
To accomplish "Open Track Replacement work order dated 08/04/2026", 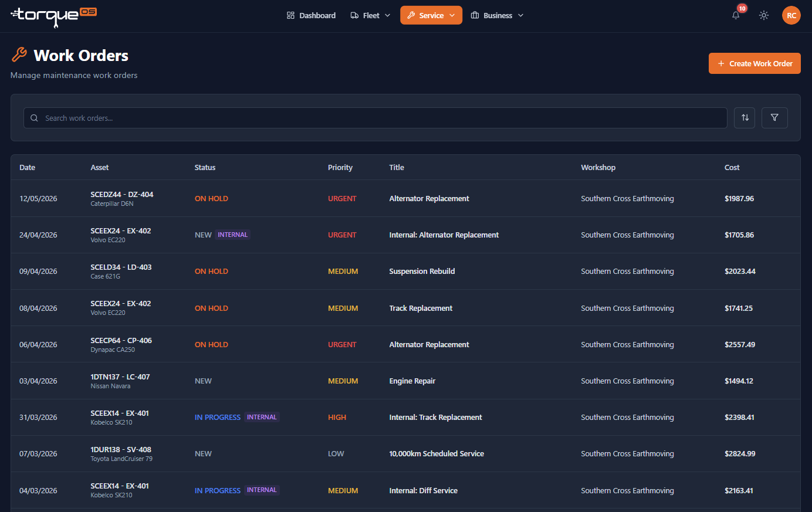I will coord(421,308).
